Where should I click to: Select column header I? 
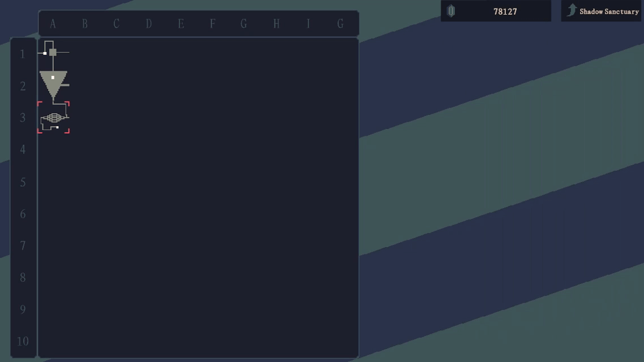point(308,24)
